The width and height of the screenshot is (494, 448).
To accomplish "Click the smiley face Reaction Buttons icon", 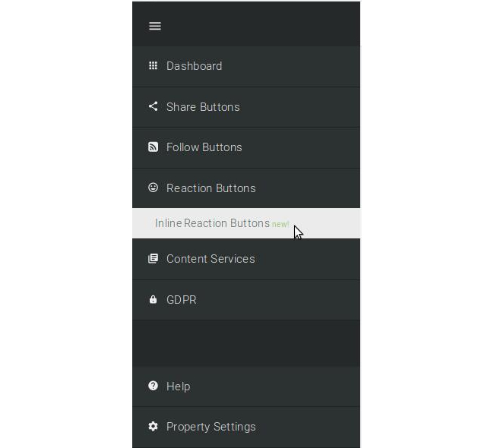I will tap(153, 188).
